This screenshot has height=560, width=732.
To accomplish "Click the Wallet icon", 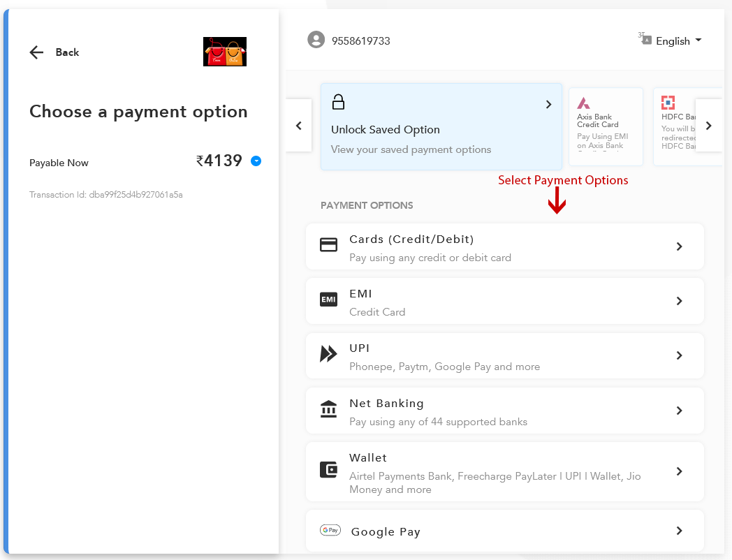I will point(328,470).
